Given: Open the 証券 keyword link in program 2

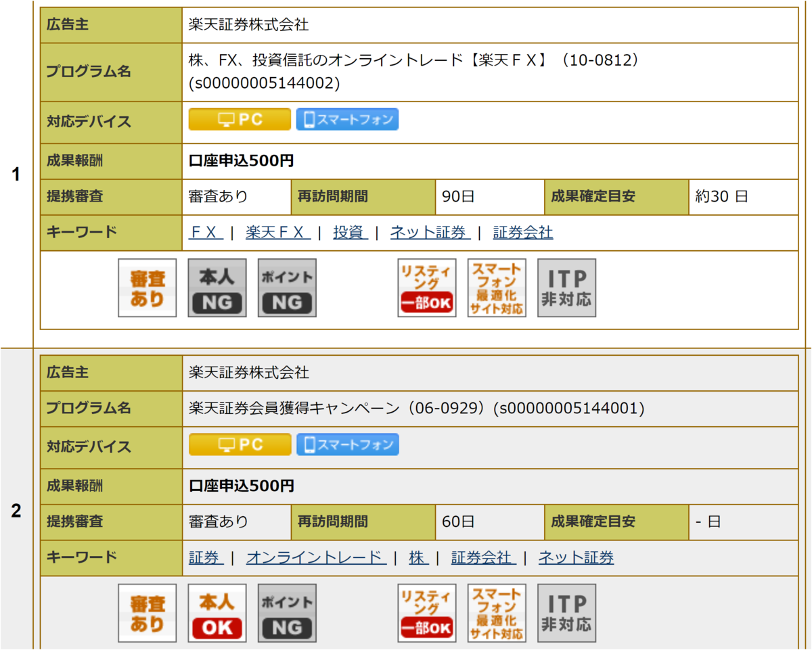Looking at the screenshot, I should 206,558.
